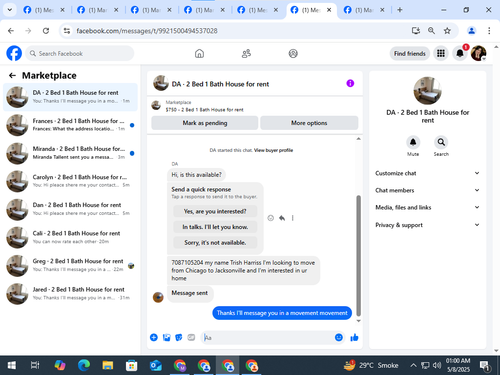Switch to the third browser tab
Viewport: 500px width, 375px height.
coord(150,10)
